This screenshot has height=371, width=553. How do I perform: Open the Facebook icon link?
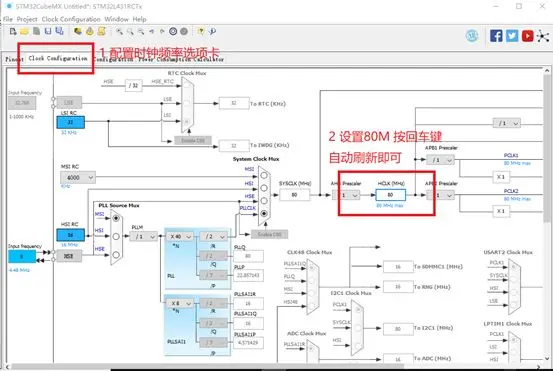(496, 36)
